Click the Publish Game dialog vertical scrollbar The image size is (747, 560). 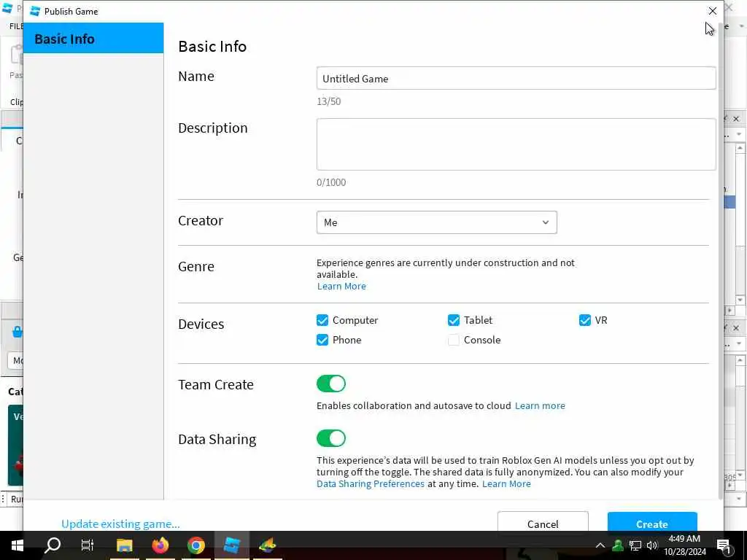(x=719, y=260)
